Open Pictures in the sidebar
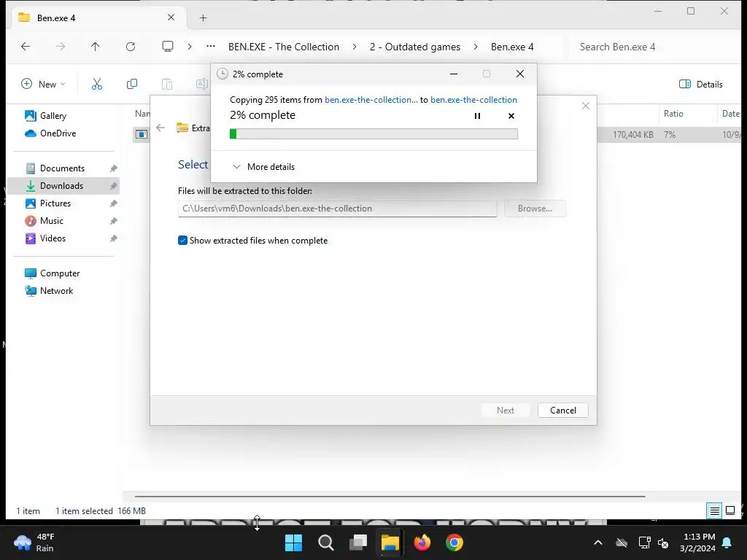The image size is (747, 560). coord(55,203)
